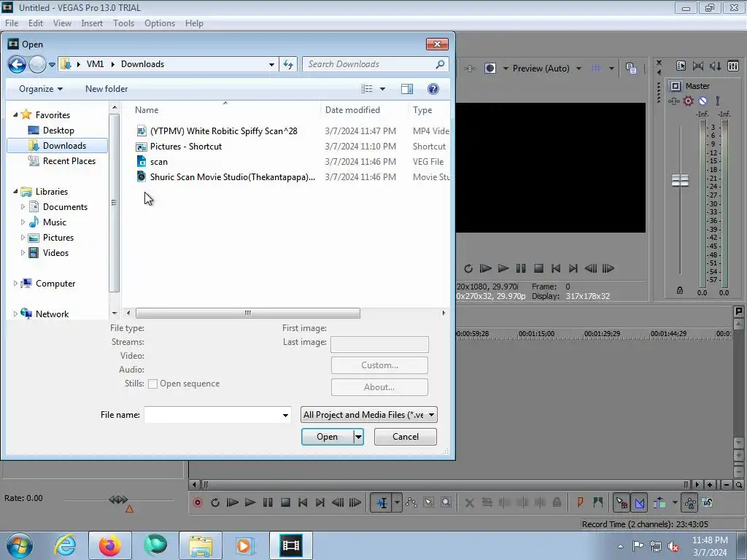This screenshot has height=560, width=747.
Task: Click the Insert Marker icon
Action: coord(580,502)
